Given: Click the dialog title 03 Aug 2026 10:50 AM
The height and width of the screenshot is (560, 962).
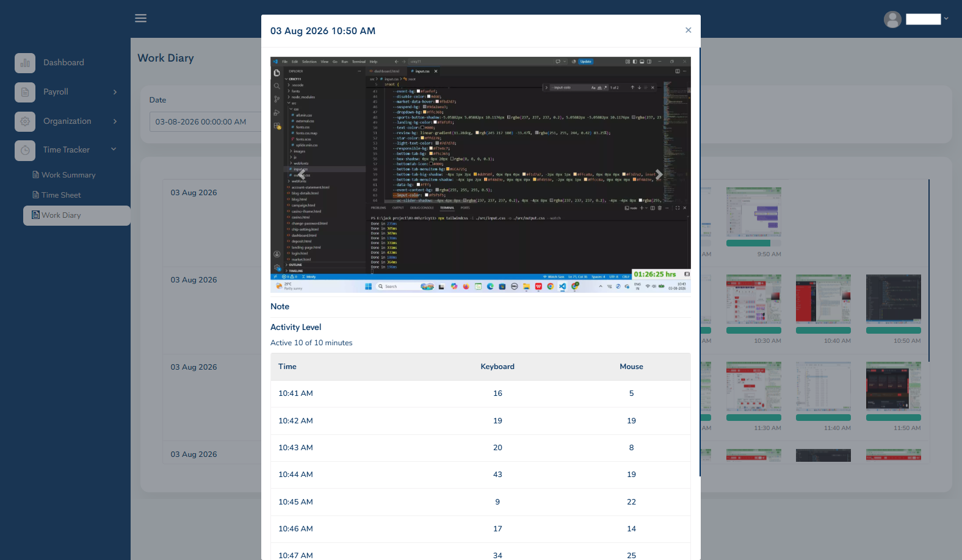Looking at the screenshot, I should coord(323,31).
